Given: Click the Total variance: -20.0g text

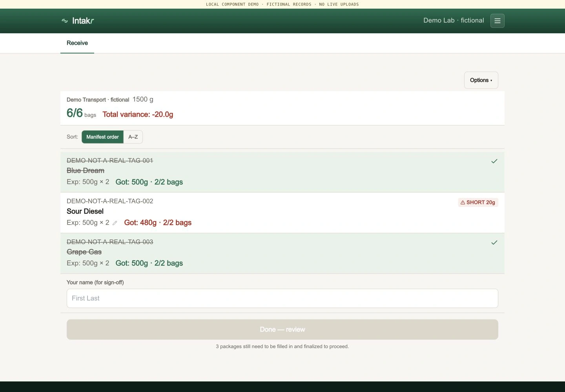Looking at the screenshot, I should 138,114.
